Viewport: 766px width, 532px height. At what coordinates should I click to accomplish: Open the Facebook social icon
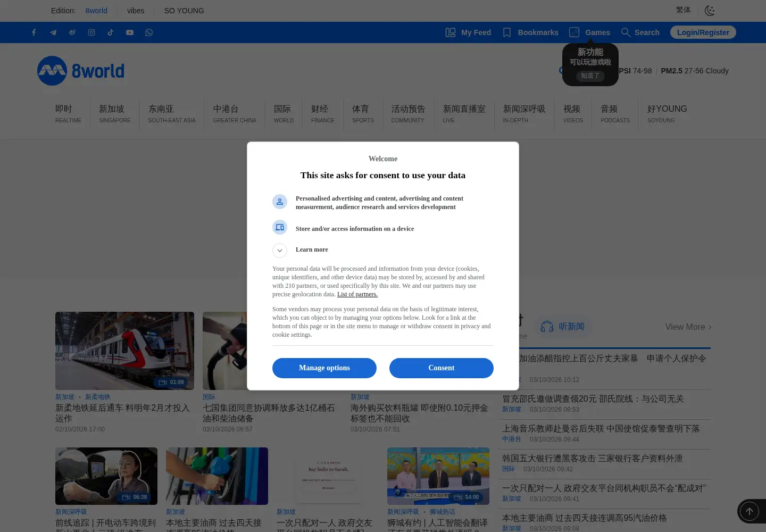click(x=34, y=32)
